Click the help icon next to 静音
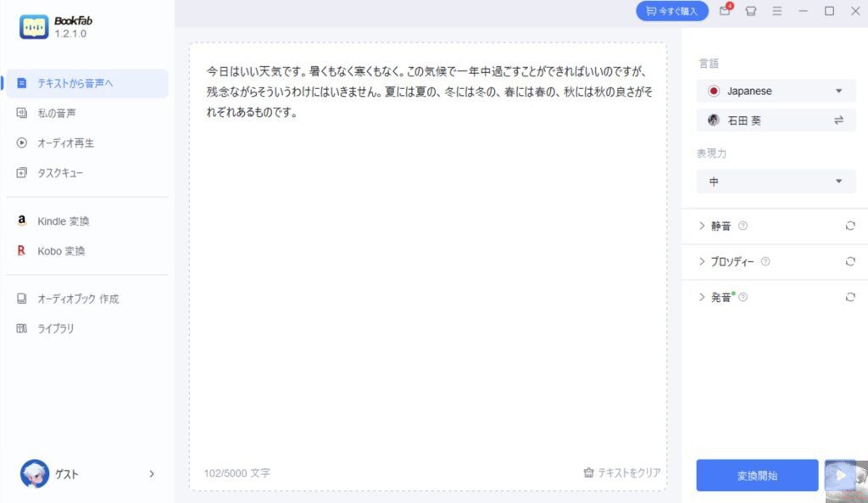 pos(743,226)
